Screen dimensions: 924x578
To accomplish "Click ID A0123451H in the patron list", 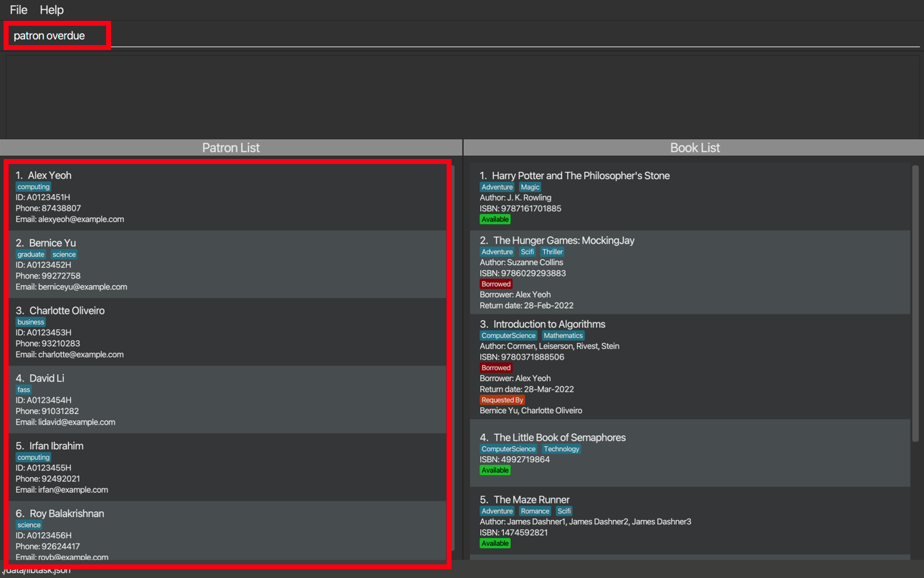I will click(43, 198).
